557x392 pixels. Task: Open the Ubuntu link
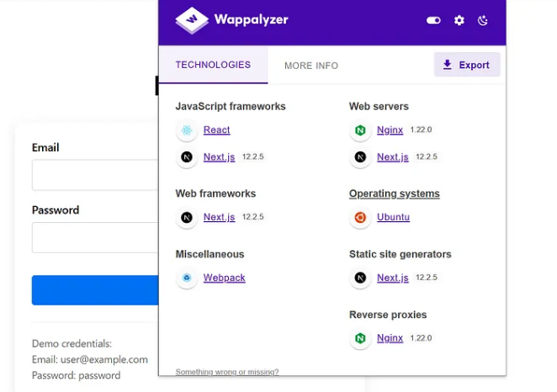point(393,216)
